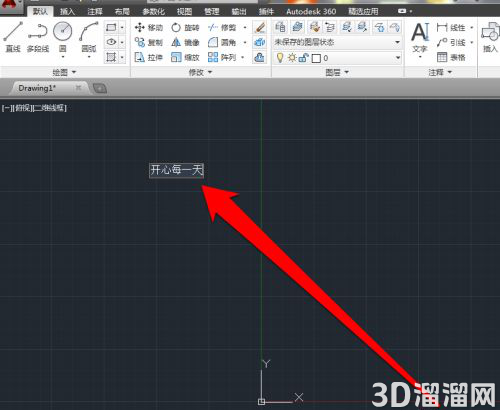Open the AutoCAD application menu logo
This screenshot has height=411, width=500.
pyautogui.click(x=9, y=7)
